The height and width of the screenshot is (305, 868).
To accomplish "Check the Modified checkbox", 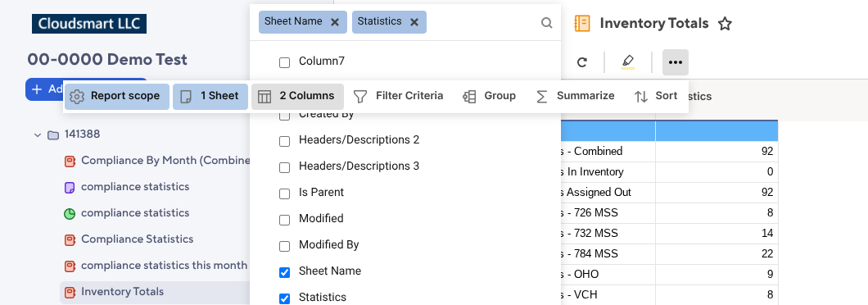I will (x=284, y=221).
